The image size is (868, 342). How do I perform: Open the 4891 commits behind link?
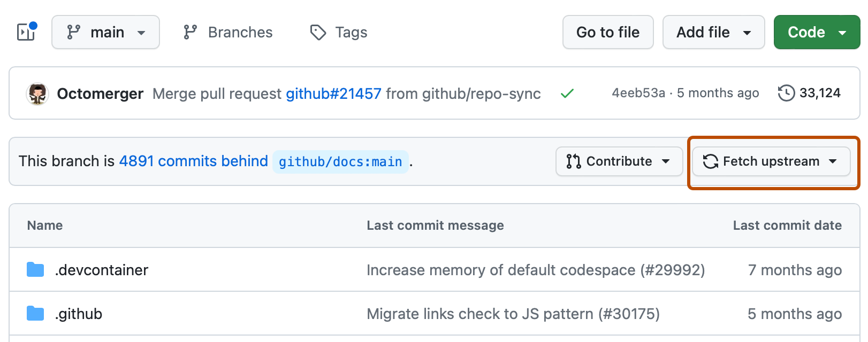(193, 161)
